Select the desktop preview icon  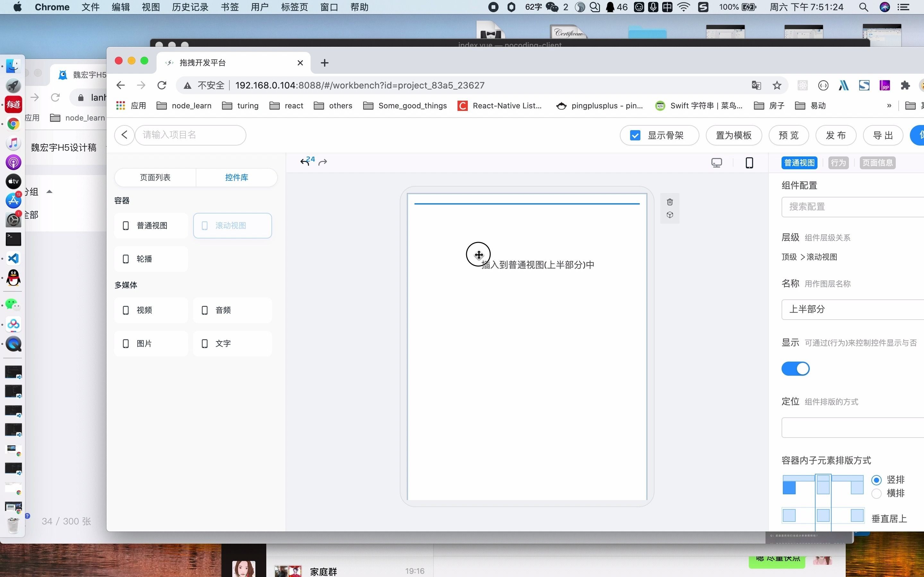click(x=716, y=162)
